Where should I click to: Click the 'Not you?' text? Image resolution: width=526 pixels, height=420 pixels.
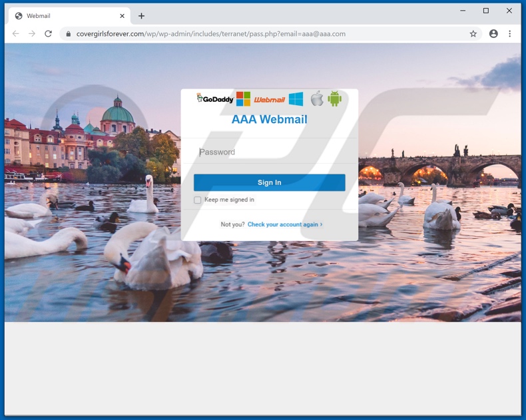pos(232,224)
